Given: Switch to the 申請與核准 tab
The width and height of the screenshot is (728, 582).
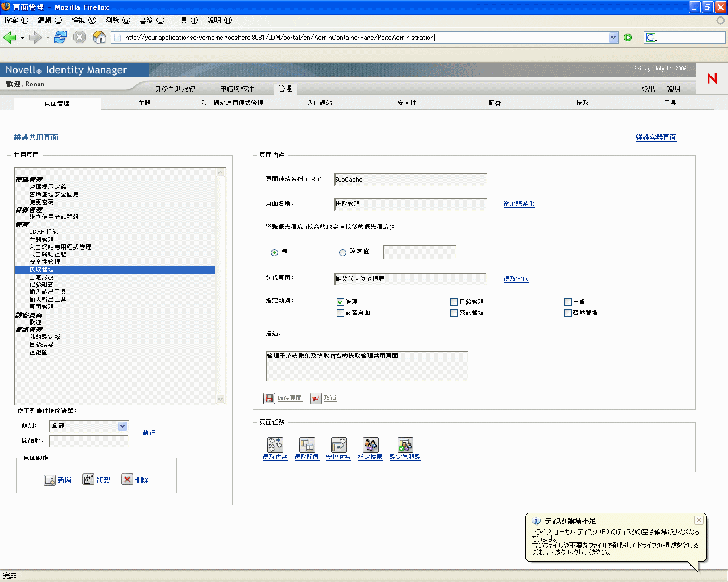Looking at the screenshot, I should (x=237, y=89).
